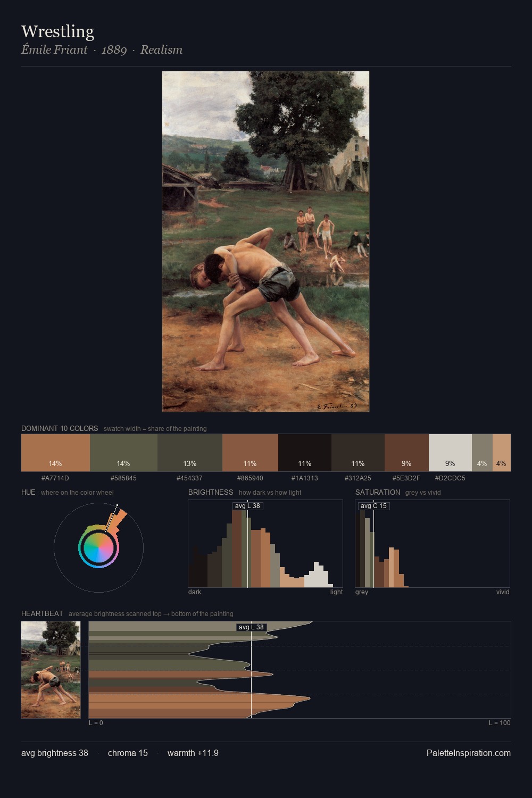Click the Heartbeat painting thumbnail
Screen dimensions: 532x798
(x=51, y=670)
